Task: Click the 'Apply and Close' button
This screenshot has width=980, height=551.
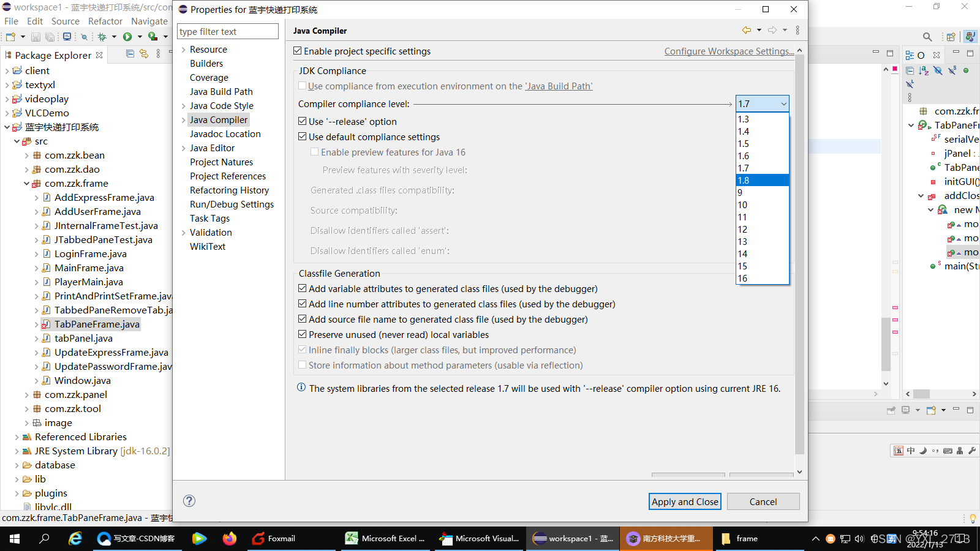Action: click(x=684, y=501)
